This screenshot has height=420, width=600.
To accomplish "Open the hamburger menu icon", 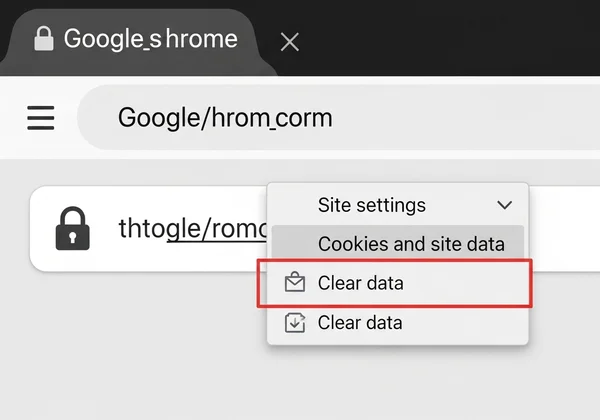I will coord(41,117).
